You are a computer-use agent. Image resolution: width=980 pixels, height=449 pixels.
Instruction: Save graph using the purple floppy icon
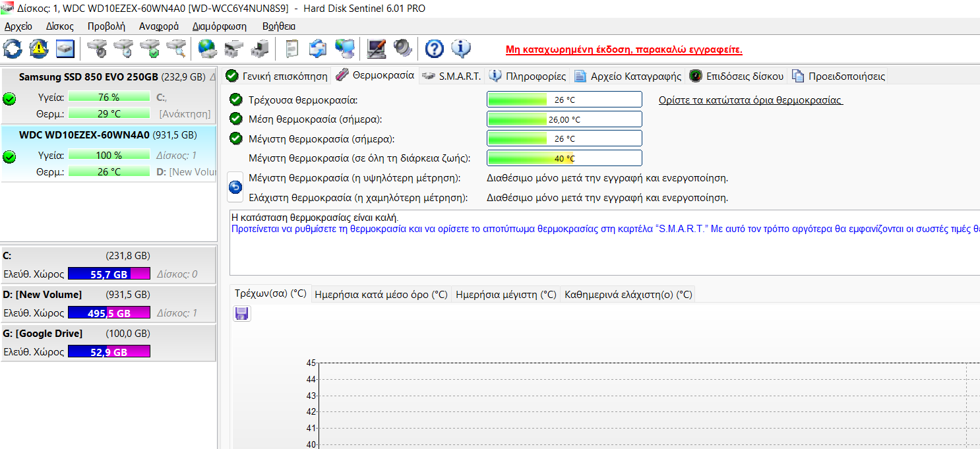point(241,314)
